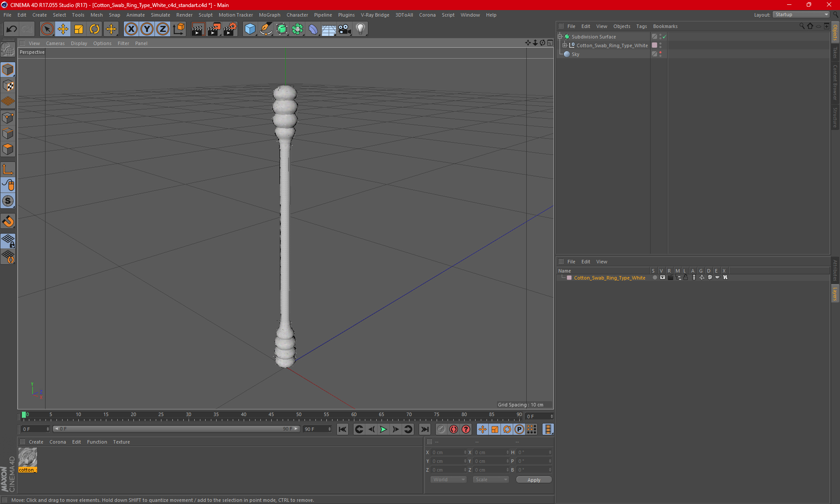The height and width of the screenshot is (504, 840).
Task: Open the World coordinate dropdown
Action: pos(449,479)
